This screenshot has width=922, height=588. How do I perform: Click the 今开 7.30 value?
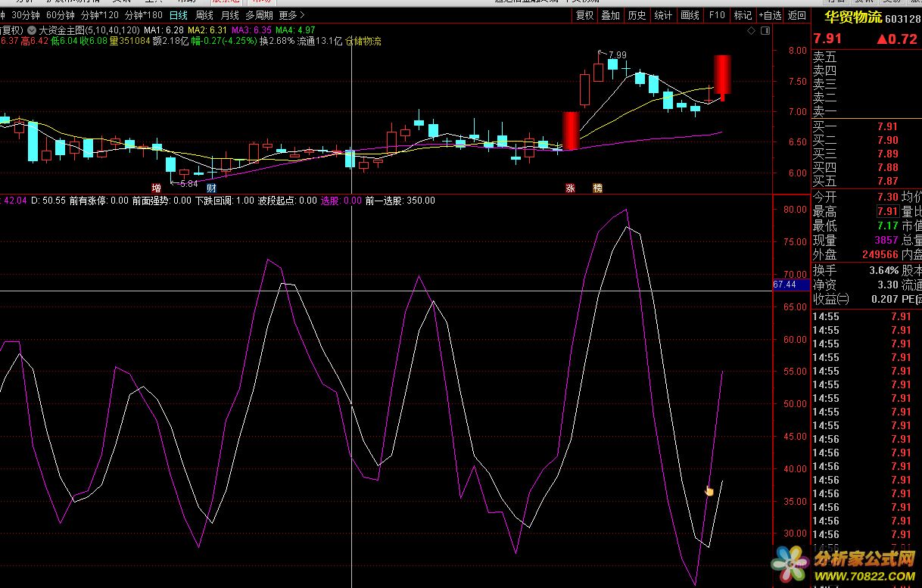tap(888, 197)
